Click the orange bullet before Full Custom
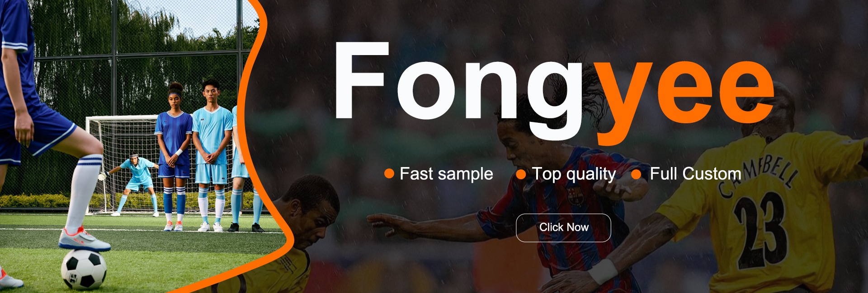The width and height of the screenshot is (868, 293). pyautogui.click(x=636, y=174)
